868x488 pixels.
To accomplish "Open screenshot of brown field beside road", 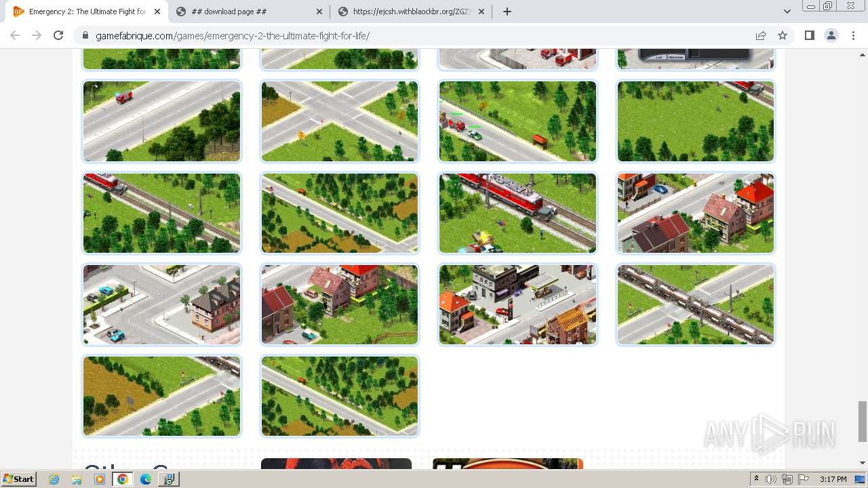I will click(x=161, y=396).
